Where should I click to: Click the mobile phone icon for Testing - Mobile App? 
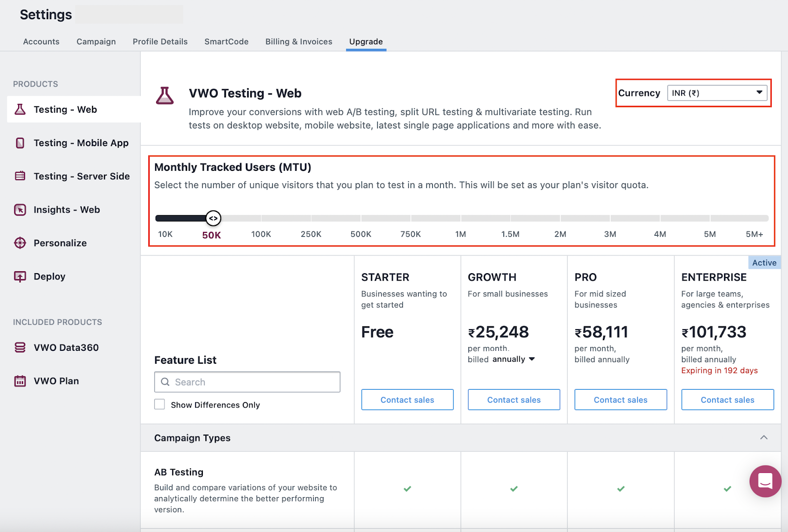[20, 143]
